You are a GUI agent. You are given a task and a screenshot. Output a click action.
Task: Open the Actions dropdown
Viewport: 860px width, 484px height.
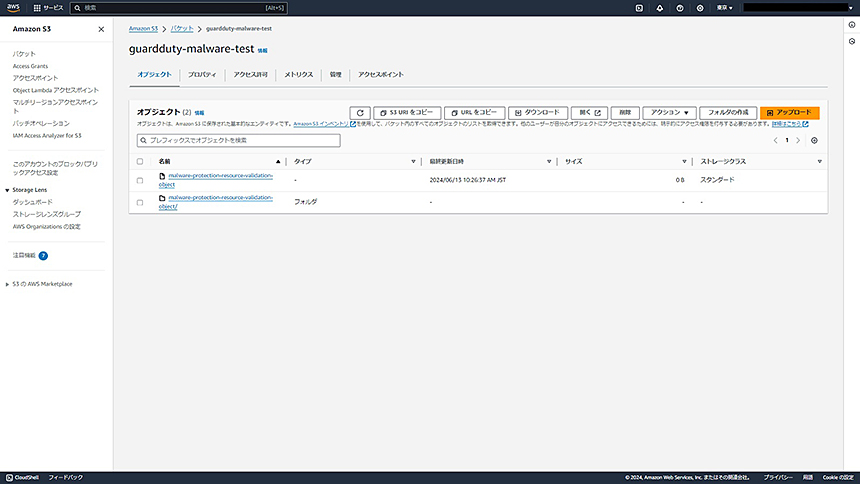click(669, 112)
